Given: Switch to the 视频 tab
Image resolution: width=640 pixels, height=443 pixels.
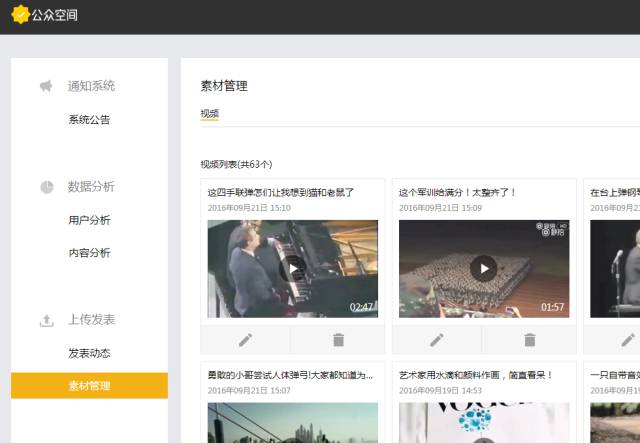Looking at the screenshot, I should point(210,114).
